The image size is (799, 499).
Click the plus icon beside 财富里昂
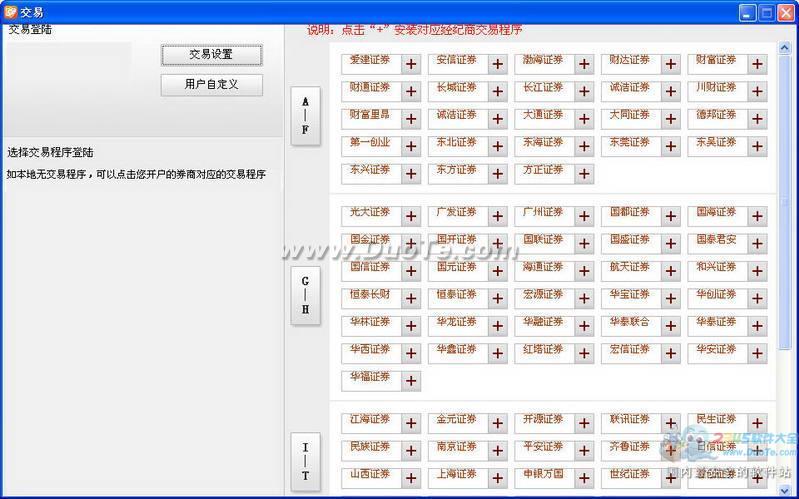click(x=411, y=119)
